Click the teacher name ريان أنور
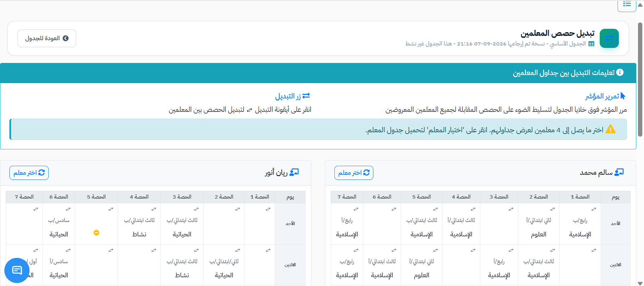644x286 pixels. coord(276,173)
